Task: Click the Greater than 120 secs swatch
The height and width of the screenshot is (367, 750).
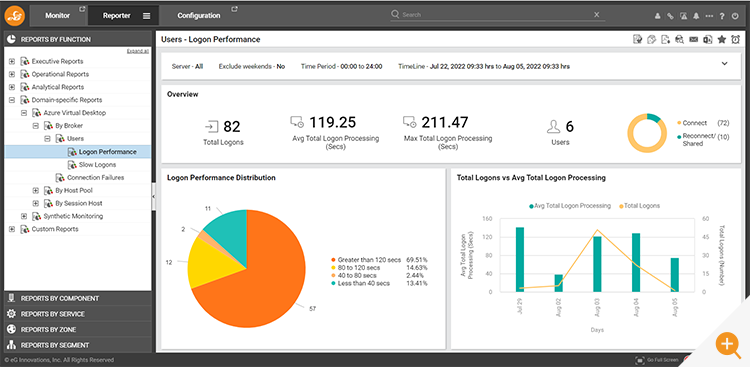Action: point(333,260)
